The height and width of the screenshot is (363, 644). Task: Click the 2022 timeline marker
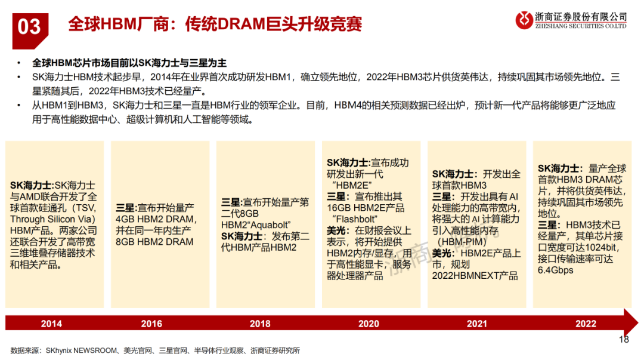point(586,324)
